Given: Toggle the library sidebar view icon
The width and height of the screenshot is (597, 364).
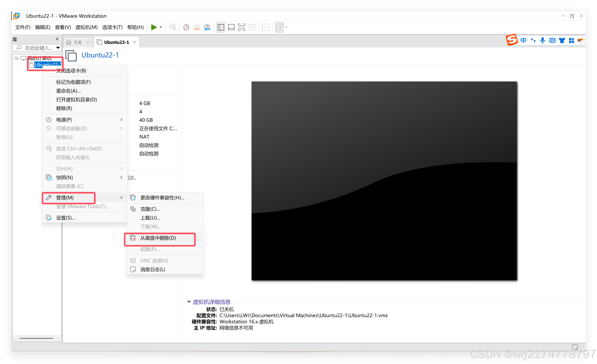Looking at the screenshot, I should click(x=221, y=27).
